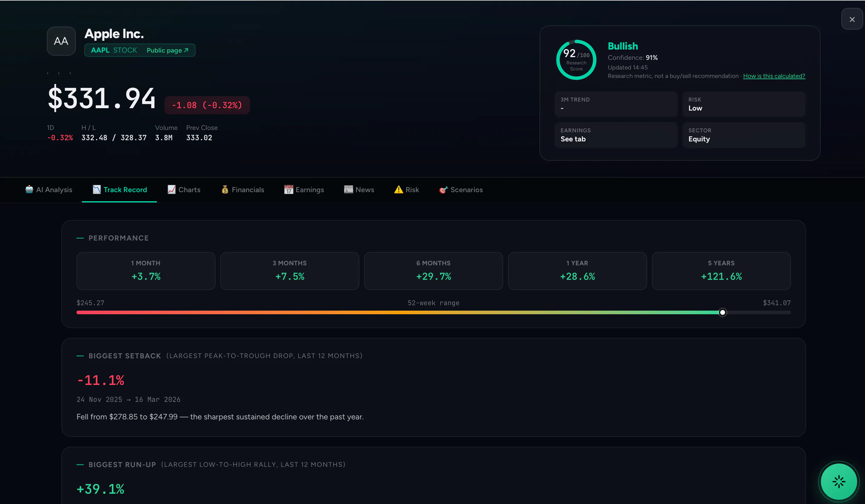Image resolution: width=865 pixels, height=504 pixels.
Task: Open the News tab
Action: tap(359, 190)
